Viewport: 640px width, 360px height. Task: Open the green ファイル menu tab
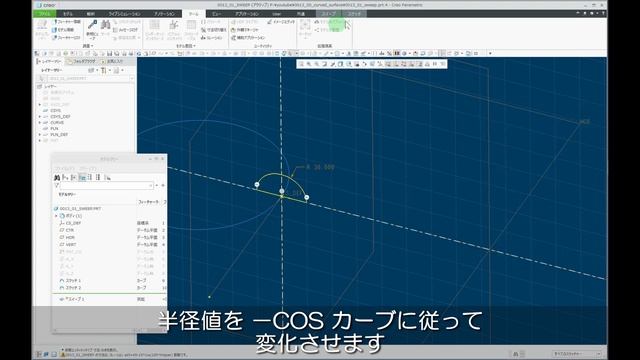(44, 13)
